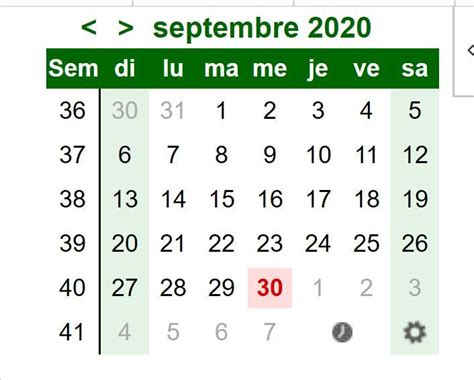Click the Sem column header
This screenshot has height=380, width=474.
(73, 69)
